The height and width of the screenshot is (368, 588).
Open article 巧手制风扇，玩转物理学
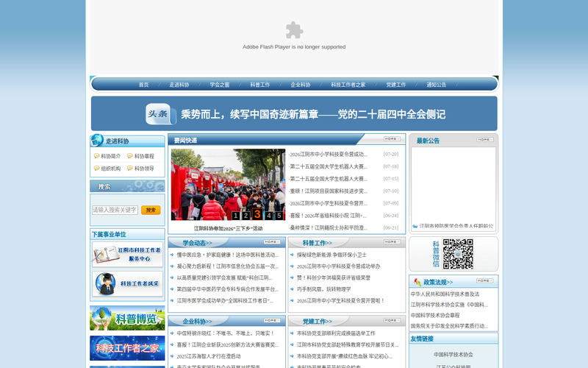pos(323,289)
